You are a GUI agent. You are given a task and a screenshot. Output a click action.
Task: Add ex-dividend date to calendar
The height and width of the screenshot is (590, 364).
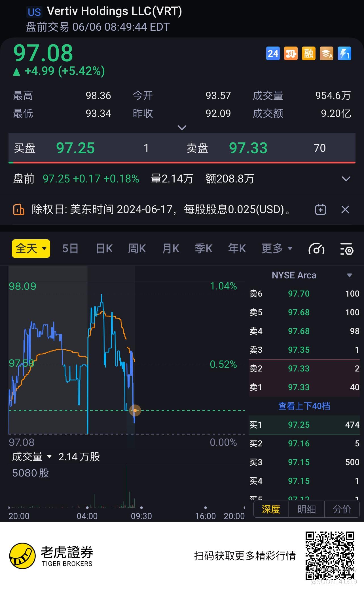(x=321, y=210)
